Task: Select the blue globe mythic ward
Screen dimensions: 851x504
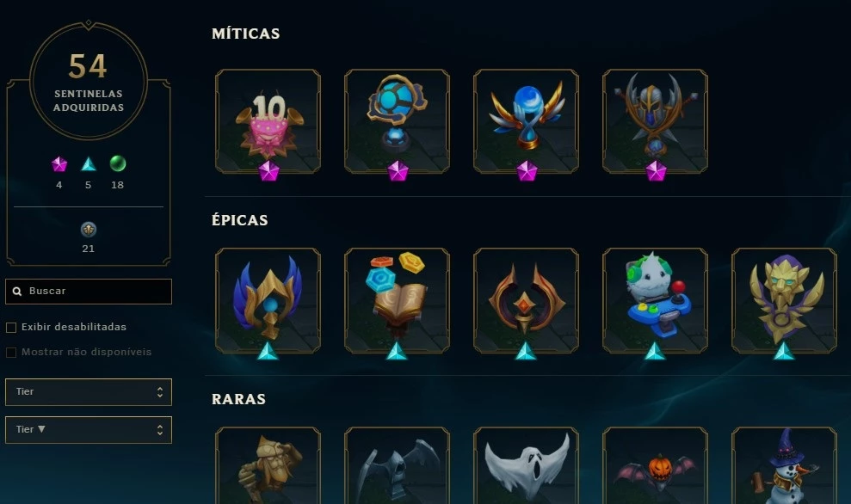Action: (x=398, y=121)
